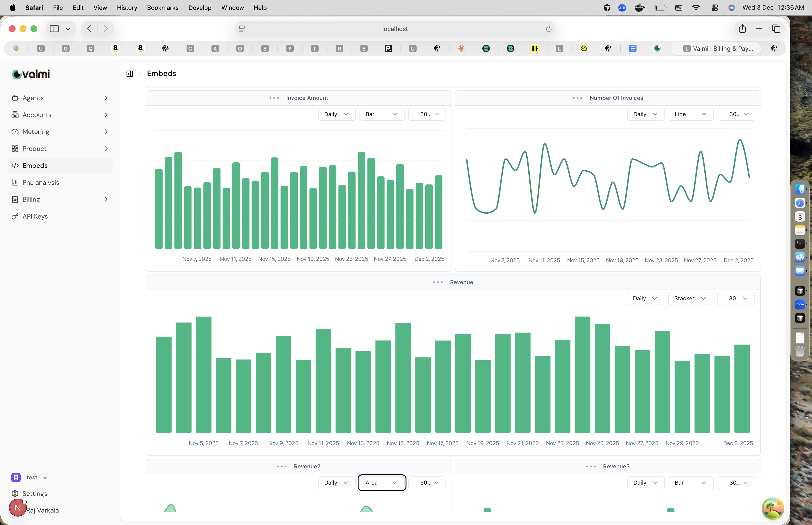Click the Safari share icon
Viewport: 812px width, 525px height.
point(742,29)
